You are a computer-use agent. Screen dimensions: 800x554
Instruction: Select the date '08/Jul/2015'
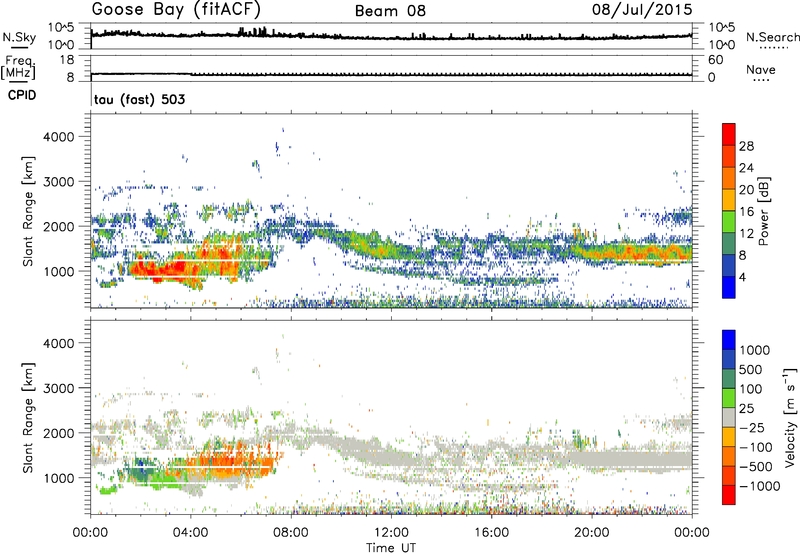coord(642,9)
